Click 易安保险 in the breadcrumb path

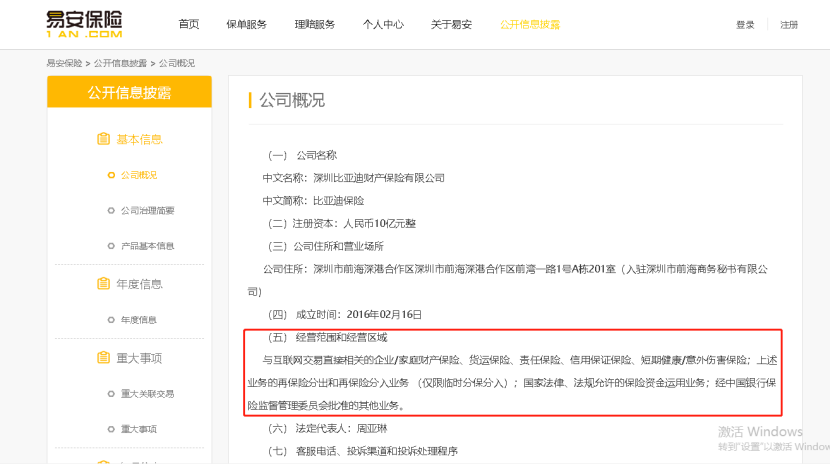point(64,63)
